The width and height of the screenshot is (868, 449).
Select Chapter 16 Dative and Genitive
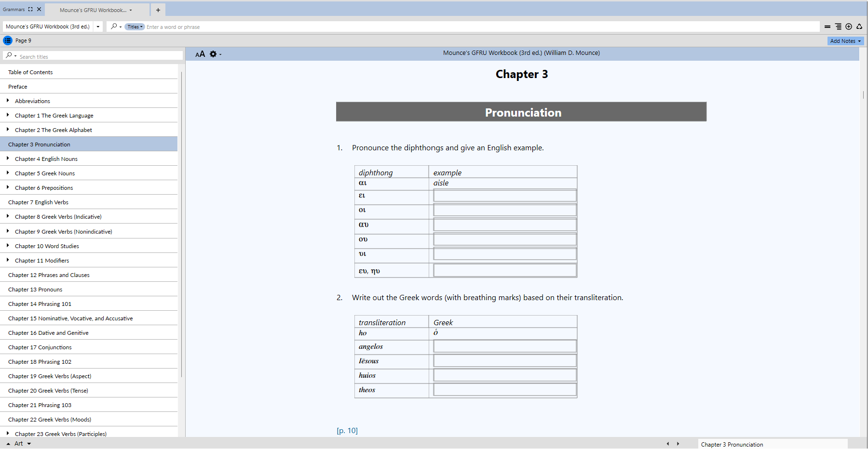(89, 333)
